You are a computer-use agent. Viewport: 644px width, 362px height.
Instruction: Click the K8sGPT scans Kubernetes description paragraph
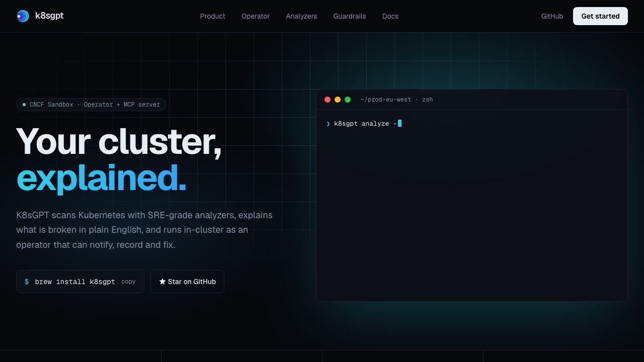point(144,230)
